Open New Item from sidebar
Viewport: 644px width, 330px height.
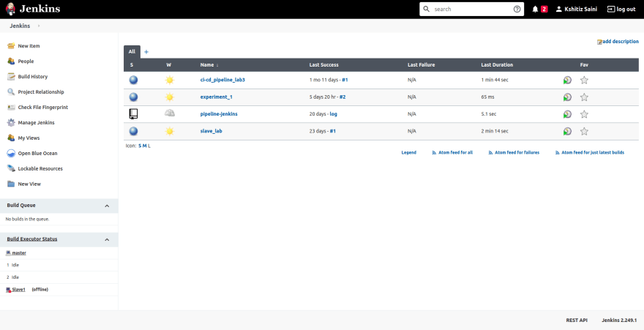tap(29, 46)
